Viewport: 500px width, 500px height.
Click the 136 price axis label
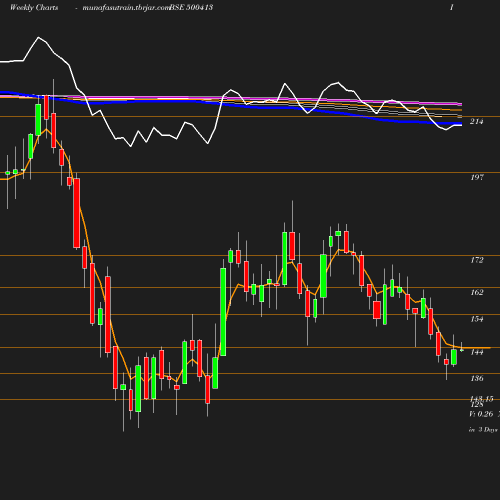click(477, 378)
